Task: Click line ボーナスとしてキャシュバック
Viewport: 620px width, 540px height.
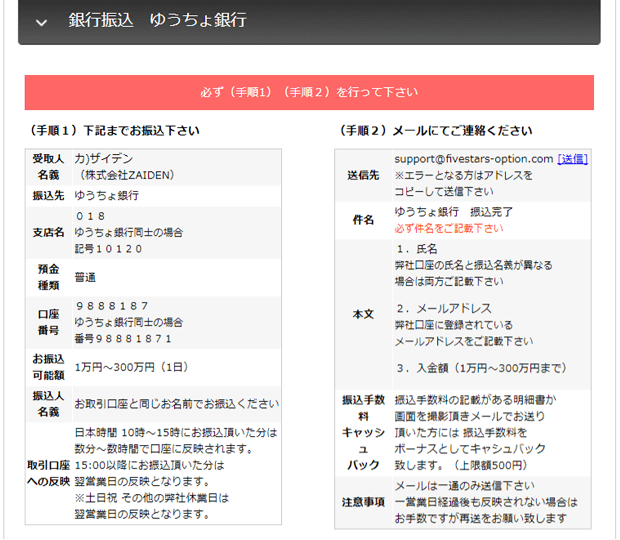Action: [x=470, y=449]
